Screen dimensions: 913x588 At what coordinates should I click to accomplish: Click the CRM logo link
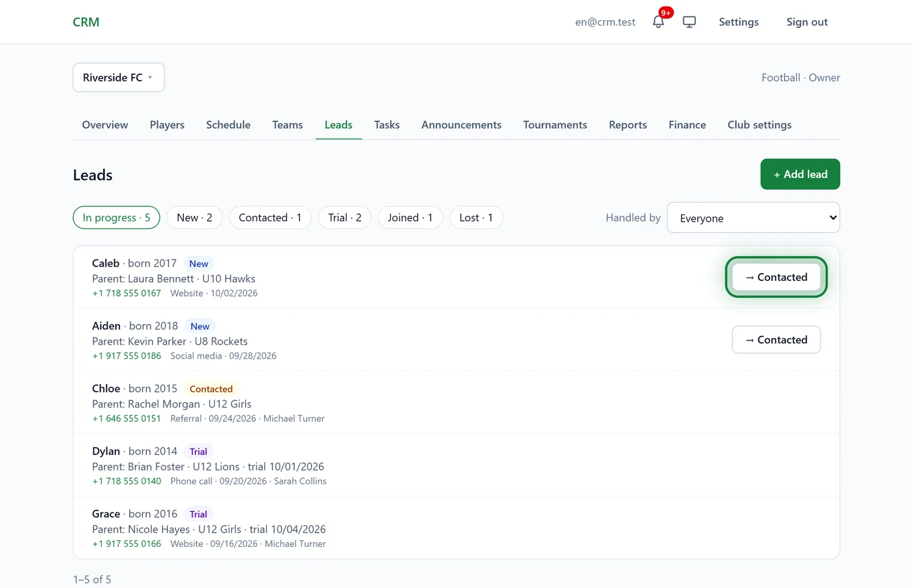(86, 22)
